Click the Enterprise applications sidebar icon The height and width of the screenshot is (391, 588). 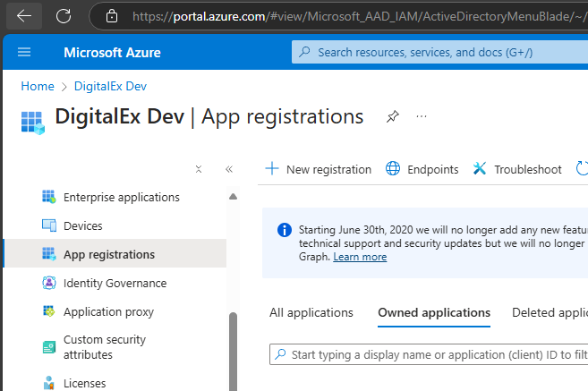point(49,197)
